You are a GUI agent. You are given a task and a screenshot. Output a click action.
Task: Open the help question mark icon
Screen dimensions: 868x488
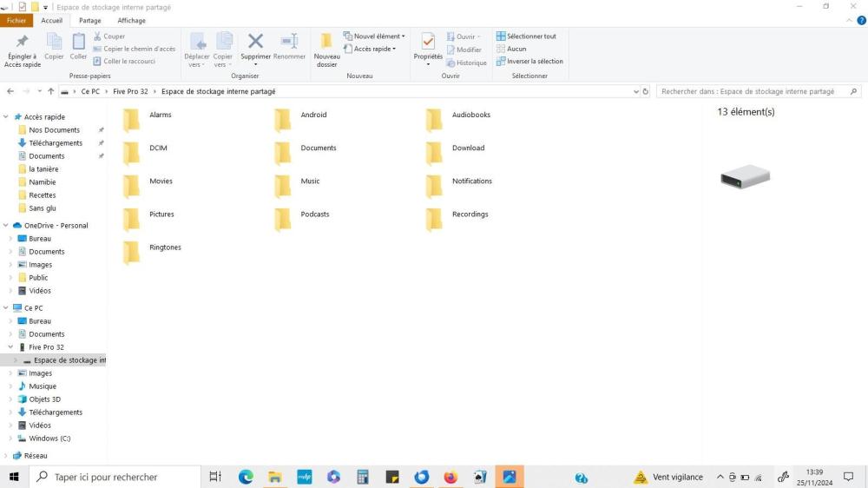pyautogui.click(x=861, y=21)
